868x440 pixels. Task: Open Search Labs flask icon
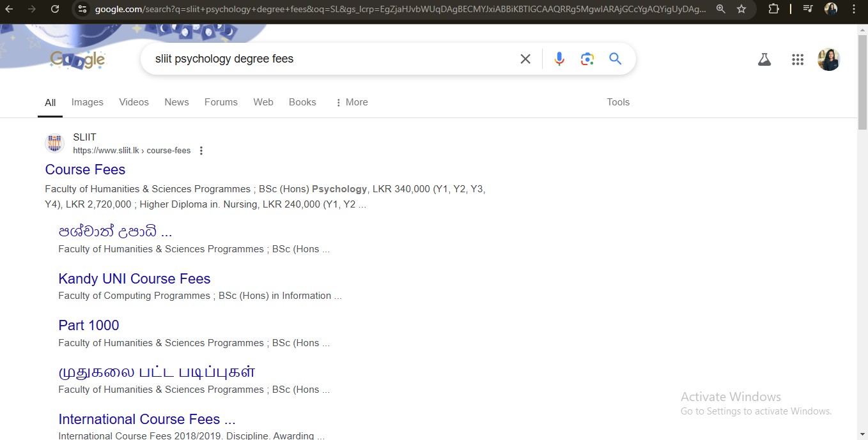764,59
